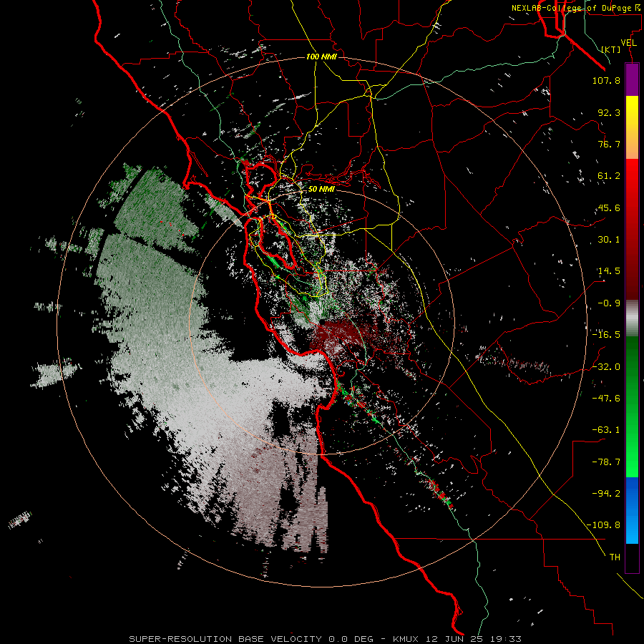This screenshot has width=644, height=644.
Task: Select the 61.2 velocity scale value
Action: [x=609, y=176]
